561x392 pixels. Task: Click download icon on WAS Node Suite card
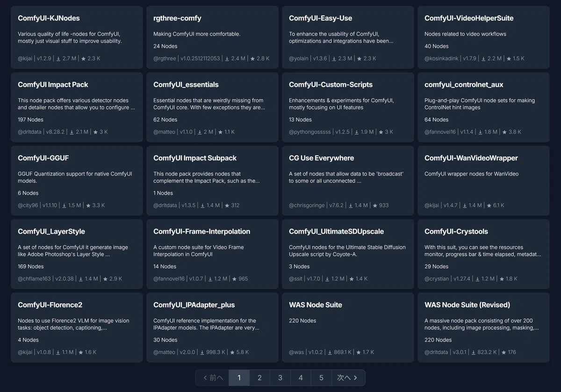point(330,352)
